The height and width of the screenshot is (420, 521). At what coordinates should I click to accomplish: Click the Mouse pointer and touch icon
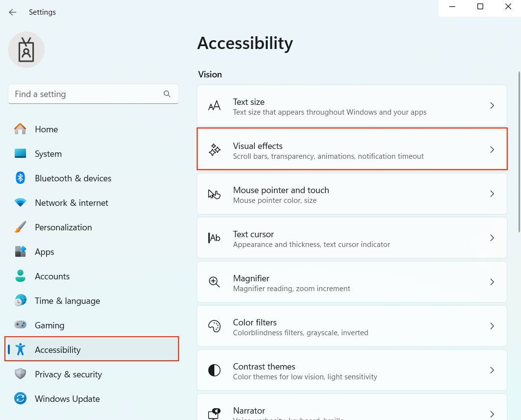pos(214,194)
